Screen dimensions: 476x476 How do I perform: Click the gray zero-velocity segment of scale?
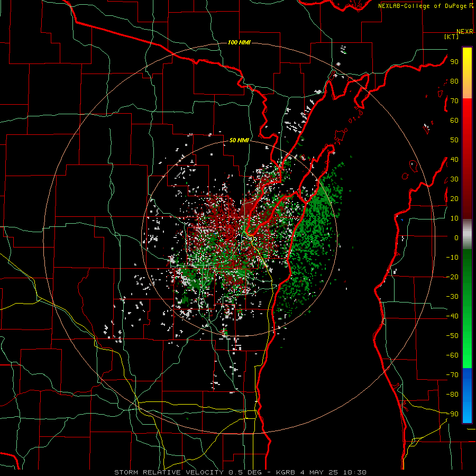click(467, 234)
